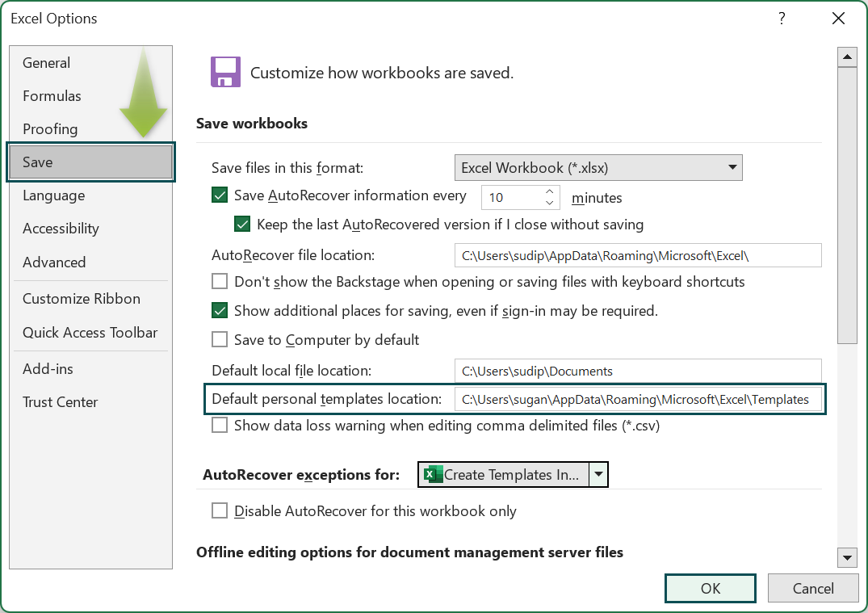Click the 'Default personal templates location:' label
This screenshot has width=868, height=613.
pyautogui.click(x=326, y=399)
